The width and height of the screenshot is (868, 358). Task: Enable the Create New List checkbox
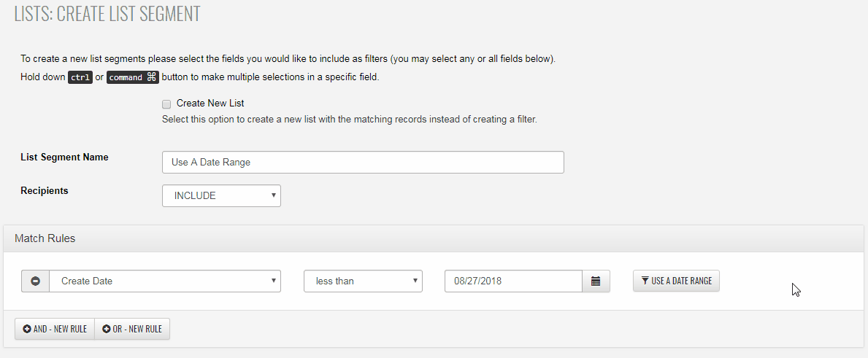tap(166, 104)
